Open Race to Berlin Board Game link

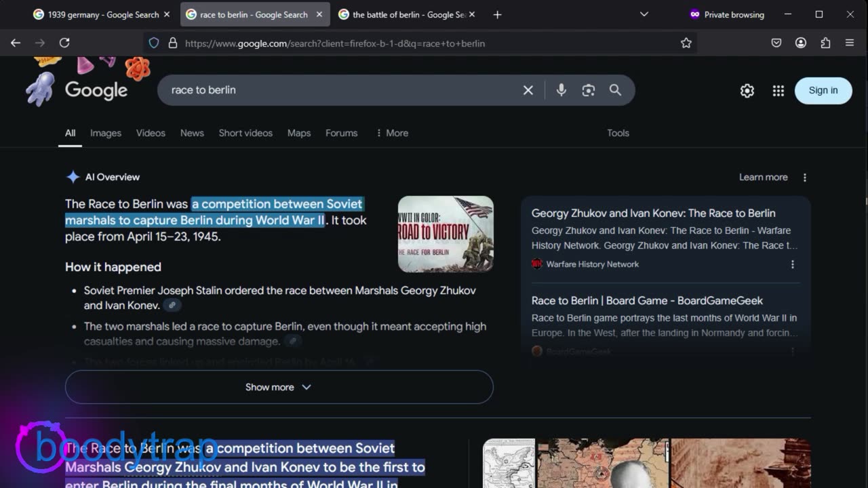pos(647,300)
